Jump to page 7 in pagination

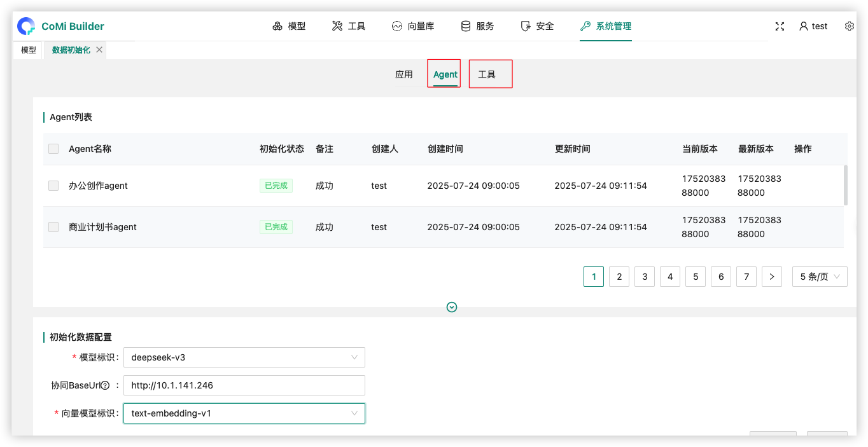click(x=746, y=277)
